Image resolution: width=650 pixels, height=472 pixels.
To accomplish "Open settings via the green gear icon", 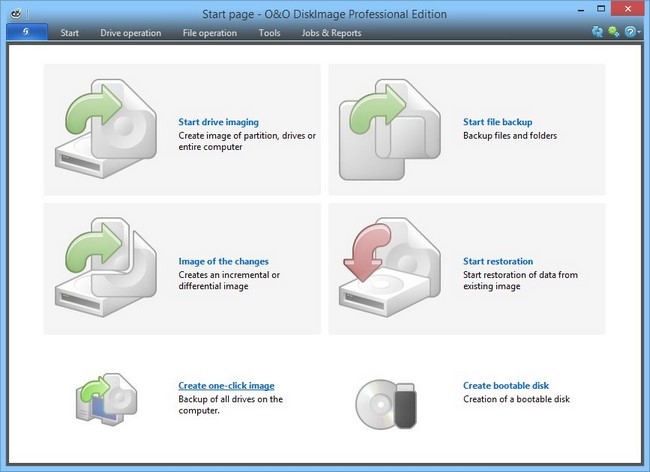I will (x=614, y=31).
